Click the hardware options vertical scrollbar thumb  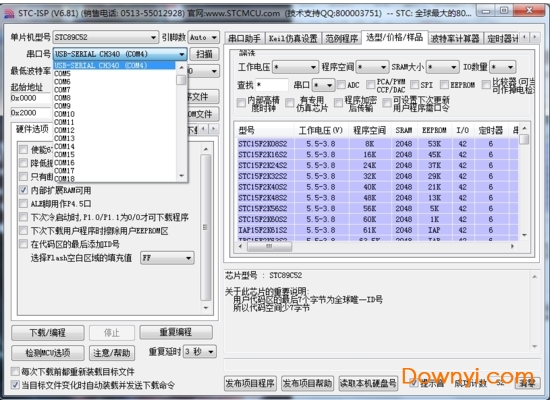[206, 227]
